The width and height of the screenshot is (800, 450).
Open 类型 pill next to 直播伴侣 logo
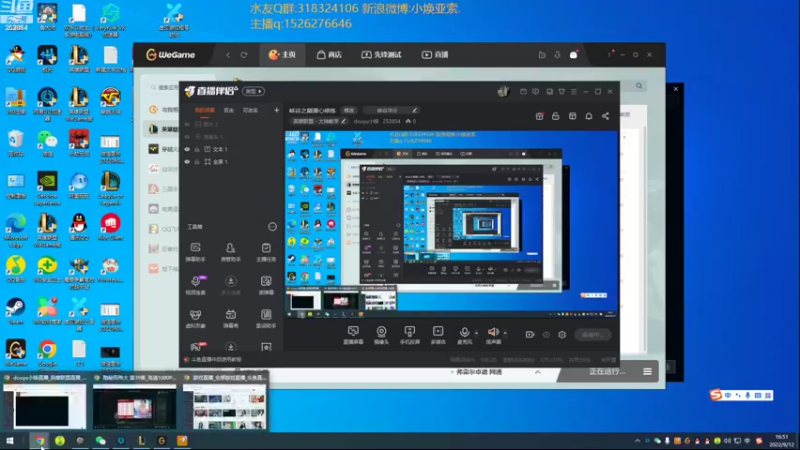click(x=254, y=91)
